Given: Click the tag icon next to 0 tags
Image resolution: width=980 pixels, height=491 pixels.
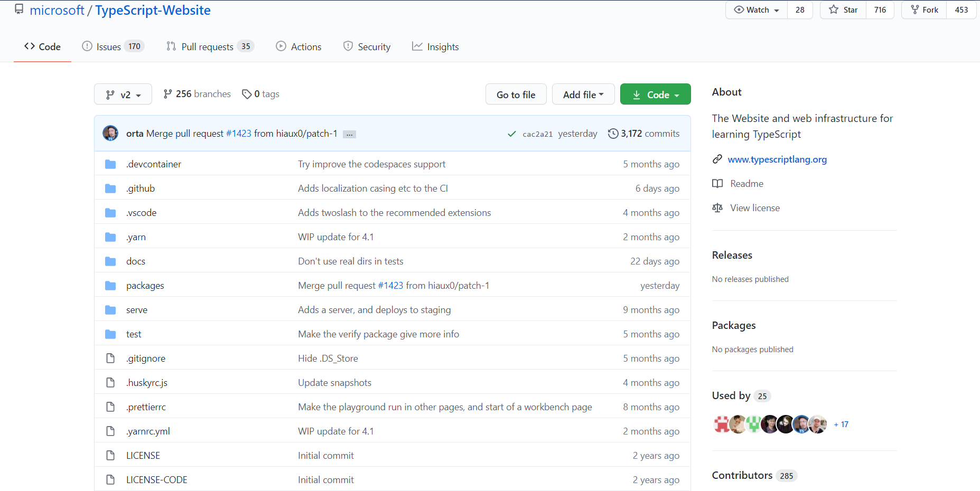Looking at the screenshot, I should point(247,94).
